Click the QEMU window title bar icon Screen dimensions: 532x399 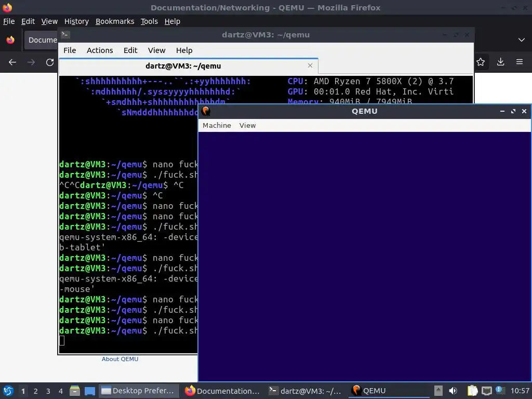tap(206, 111)
